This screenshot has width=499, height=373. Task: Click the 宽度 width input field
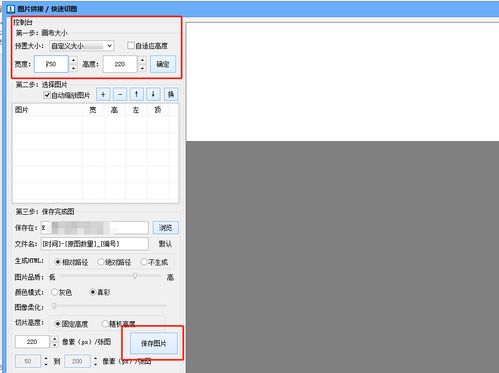tap(51, 64)
